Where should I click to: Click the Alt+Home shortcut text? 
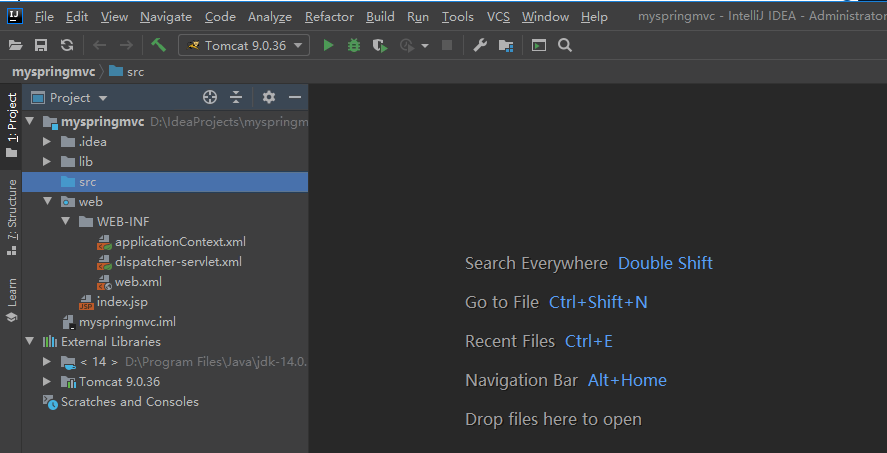coord(627,380)
